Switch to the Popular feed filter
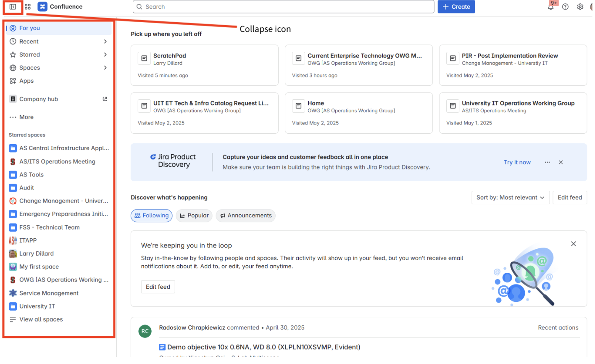This screenshot has width=595, height=364. [194, 215]
